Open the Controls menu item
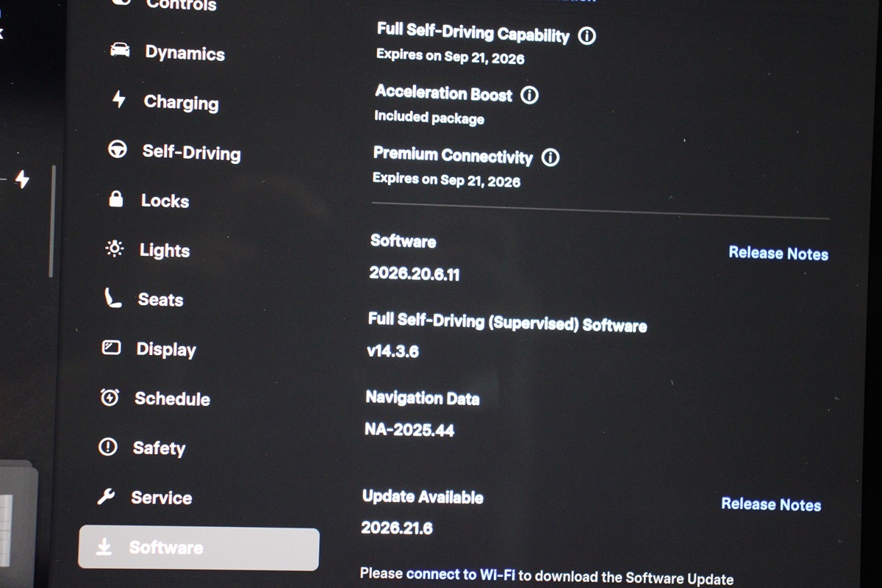Viewport: 882px width, 588px height. 181,5
